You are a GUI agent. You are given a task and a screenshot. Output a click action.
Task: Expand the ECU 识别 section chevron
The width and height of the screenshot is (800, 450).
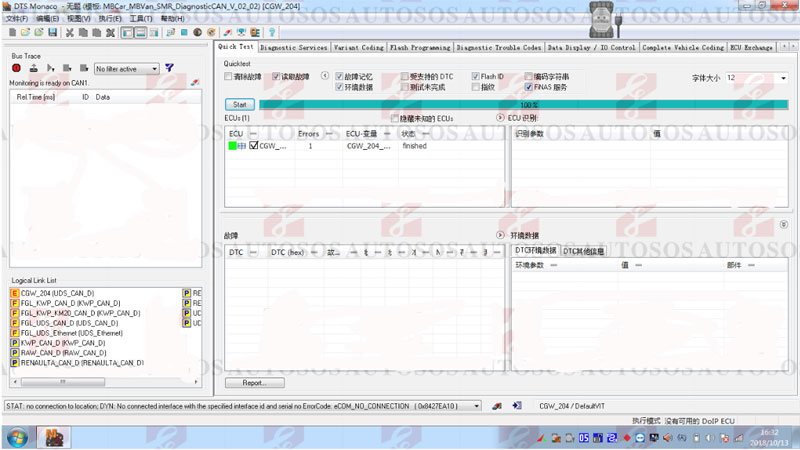click(x=500, y=117)
